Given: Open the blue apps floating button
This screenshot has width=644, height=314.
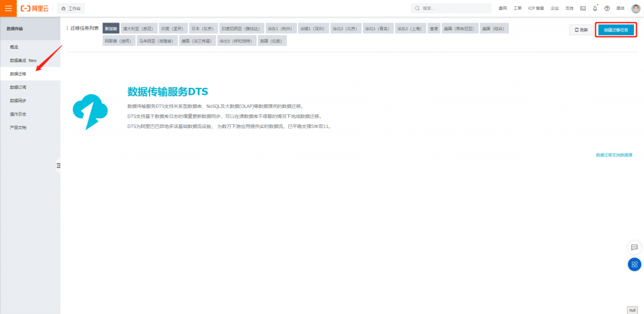Looking at the screenshot, I should point(634,264).
